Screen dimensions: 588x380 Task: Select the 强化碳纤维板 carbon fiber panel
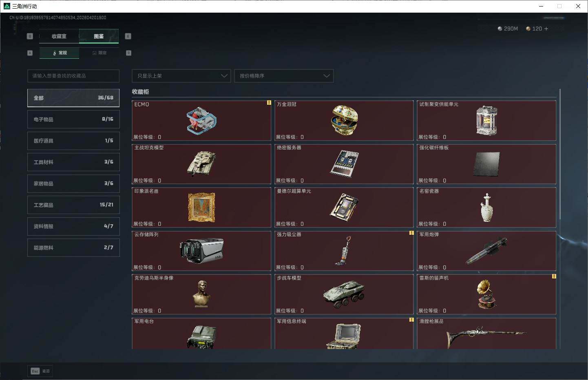pyautogui.click(x=486, y=164)
